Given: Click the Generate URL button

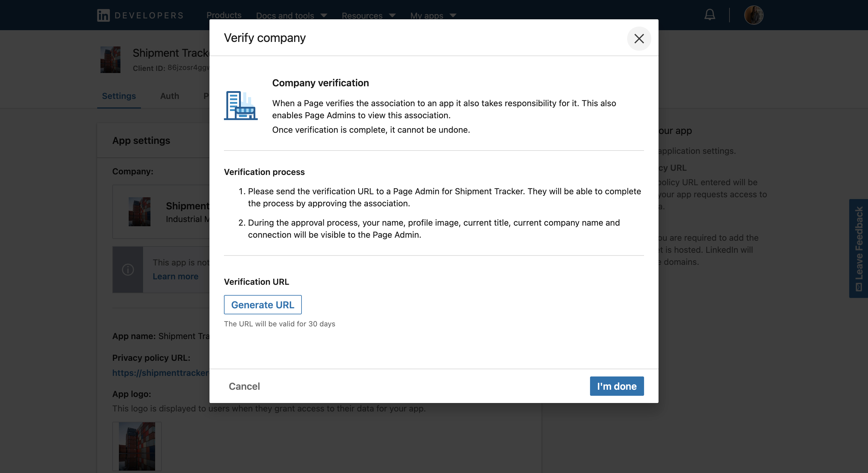Looking at the screenshot, I should click(x=263, y=305).
